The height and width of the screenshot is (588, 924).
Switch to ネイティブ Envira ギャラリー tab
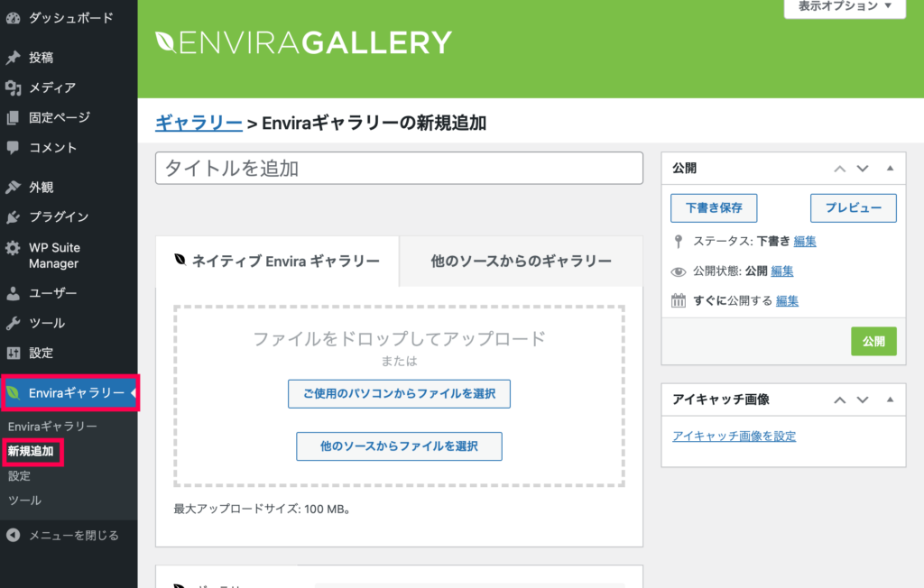coord(278,261)
